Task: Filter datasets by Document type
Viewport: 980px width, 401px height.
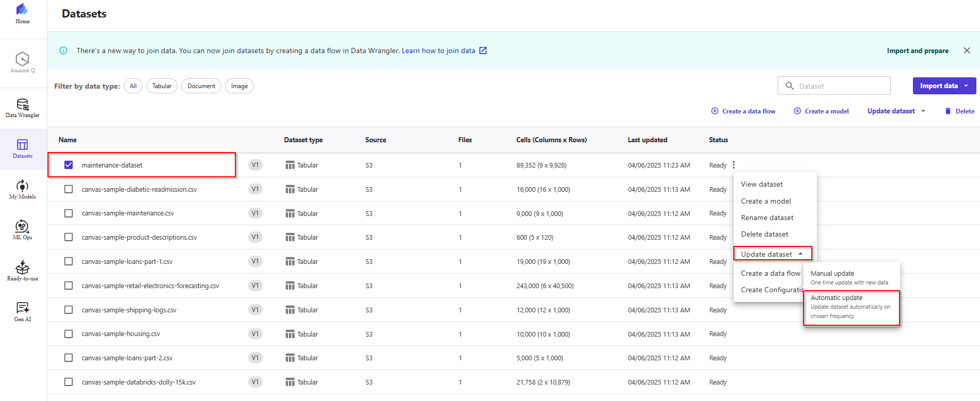Action: [201, 86]
